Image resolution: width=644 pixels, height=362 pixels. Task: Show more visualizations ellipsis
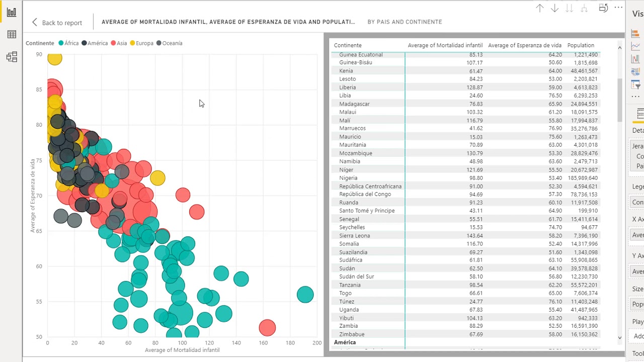click(635, 97)
